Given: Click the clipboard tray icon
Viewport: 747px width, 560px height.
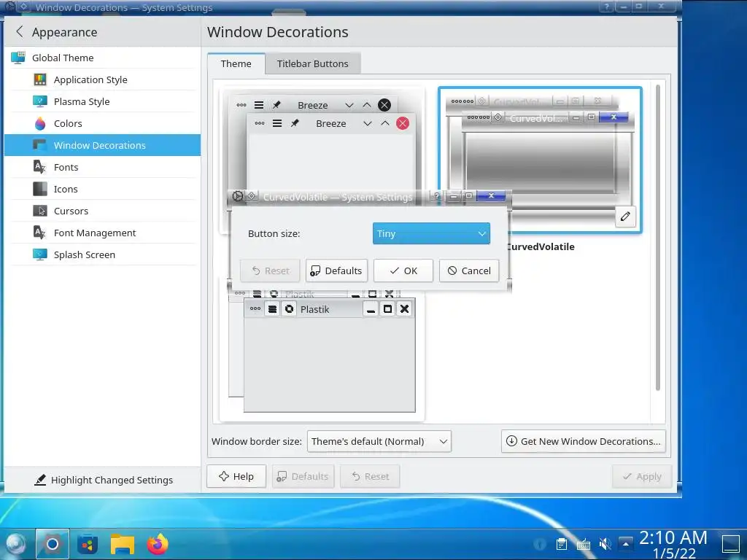Looking at the screenshot, I should pyautogui.click(x=561, y=543).
